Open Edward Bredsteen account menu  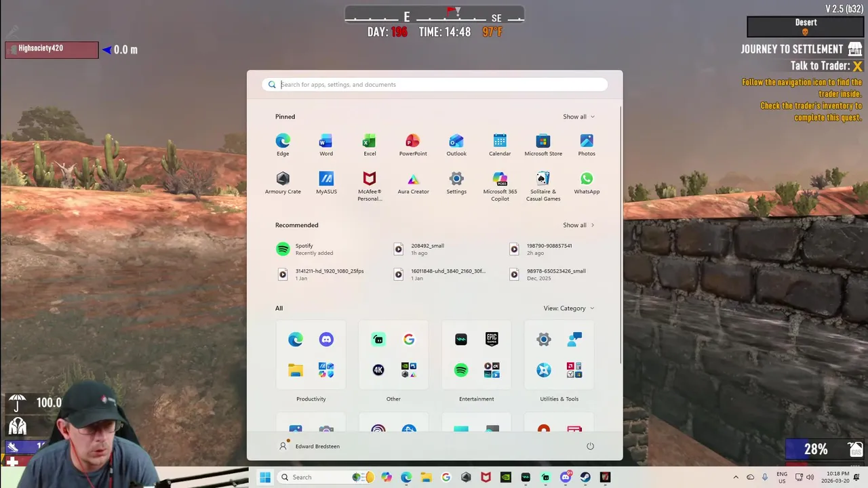point(309,446)
